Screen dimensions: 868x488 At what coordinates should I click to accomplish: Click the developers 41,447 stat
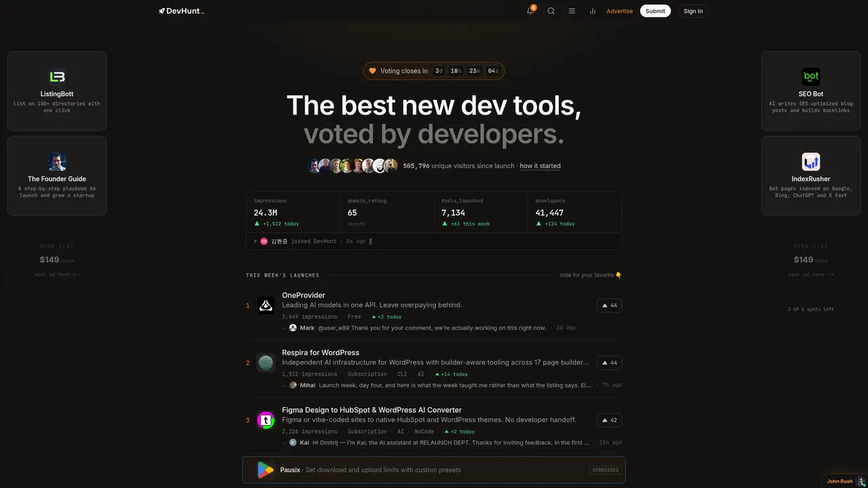pos(574,213)
